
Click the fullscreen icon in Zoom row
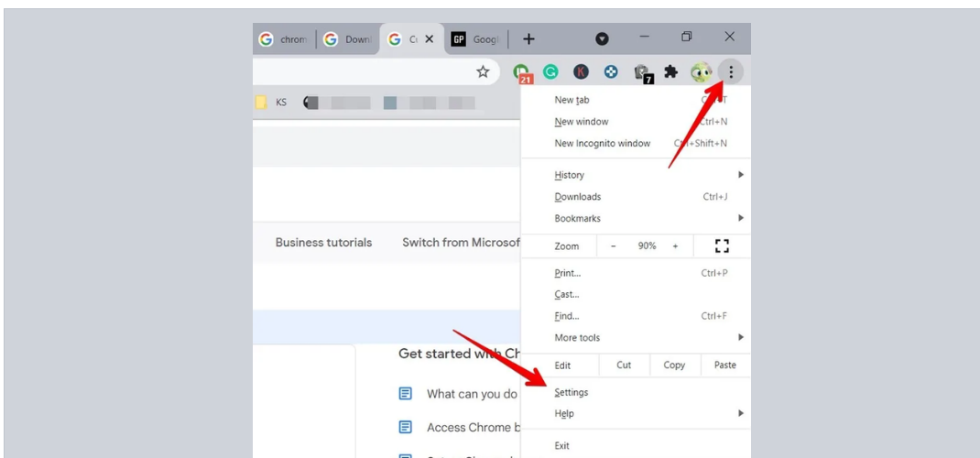[x=722, y=245]
